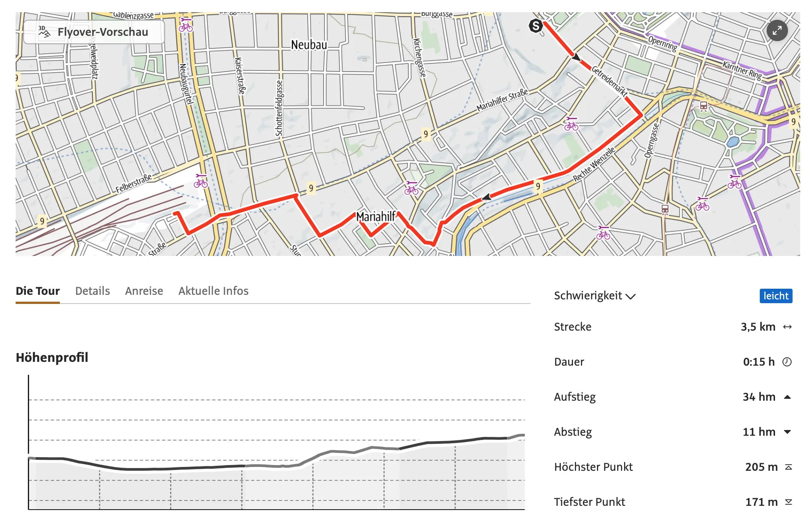Click the lowest point icon by Tiefster Punkt
This screenshot has width=812, height=518.
[788, 502]
